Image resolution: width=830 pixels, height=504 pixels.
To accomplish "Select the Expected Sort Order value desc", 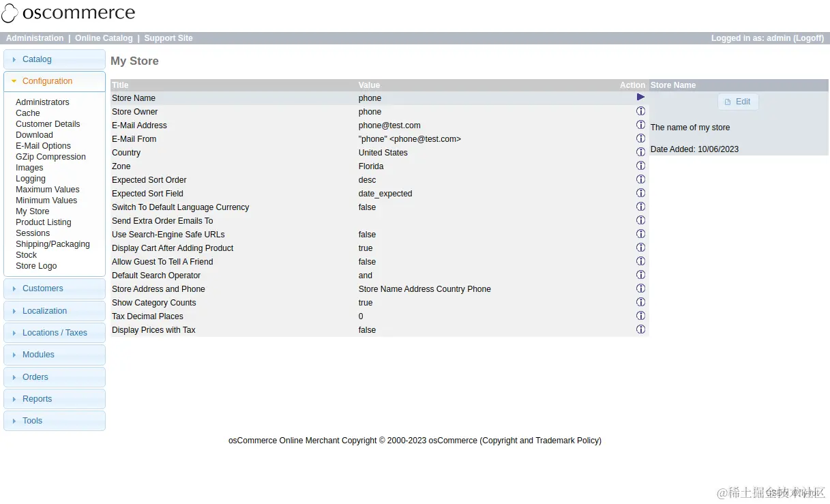I will click(x=367, y=180).
